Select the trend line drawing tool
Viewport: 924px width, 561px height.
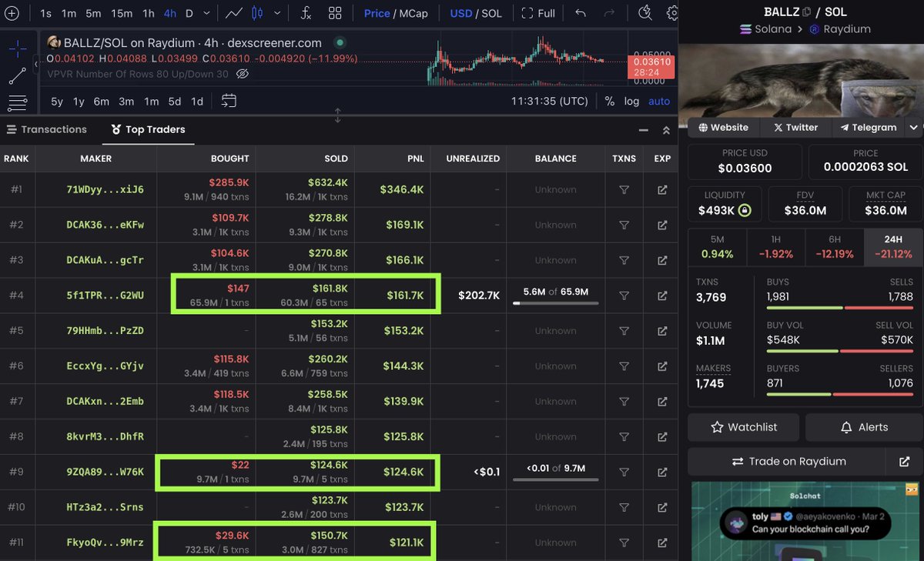click(x=17, y=76)
